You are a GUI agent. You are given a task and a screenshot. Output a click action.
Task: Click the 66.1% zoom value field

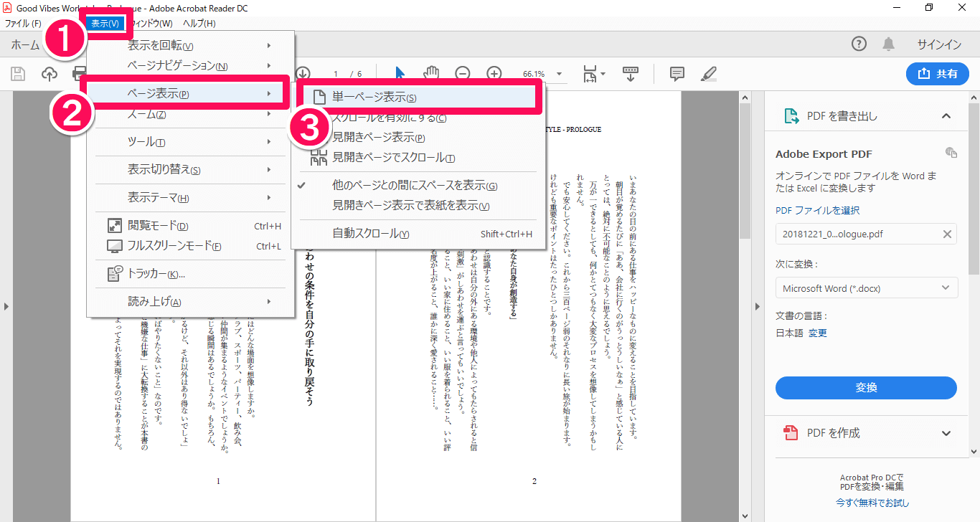click(533, 74)
